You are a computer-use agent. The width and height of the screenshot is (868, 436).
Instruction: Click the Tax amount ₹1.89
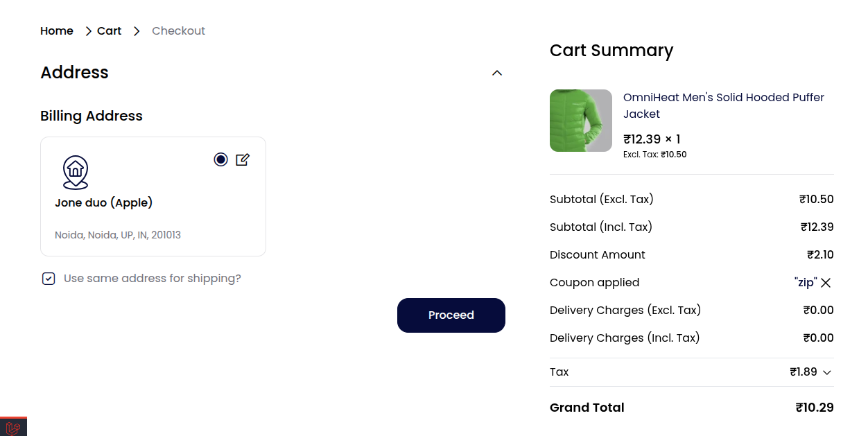[804, 372]
